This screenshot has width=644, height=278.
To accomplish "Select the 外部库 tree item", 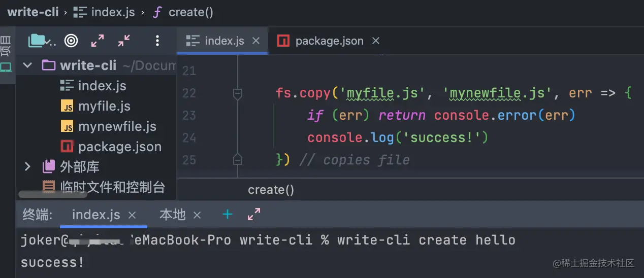I will (x=80, y=166).
